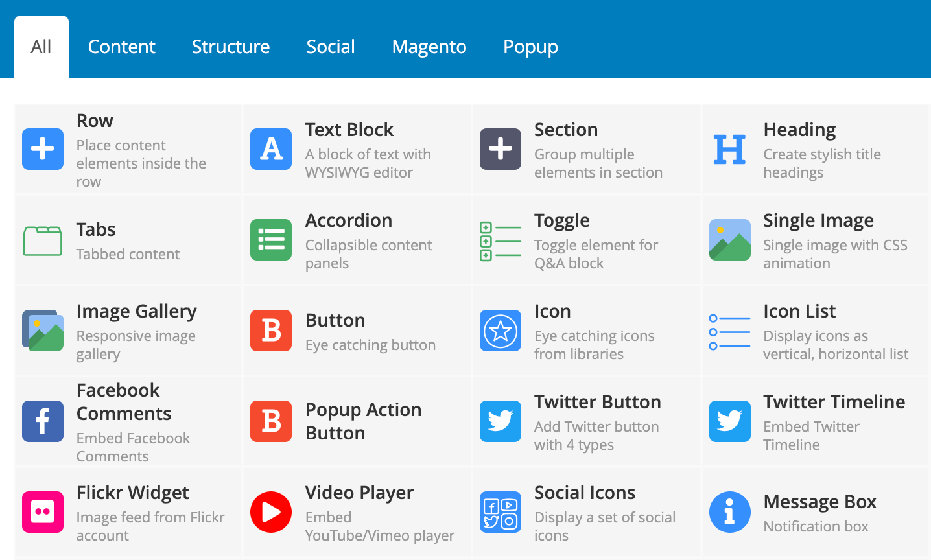931x560 pixels.
Task: Click the Icon List element icon
Action: 730,331
